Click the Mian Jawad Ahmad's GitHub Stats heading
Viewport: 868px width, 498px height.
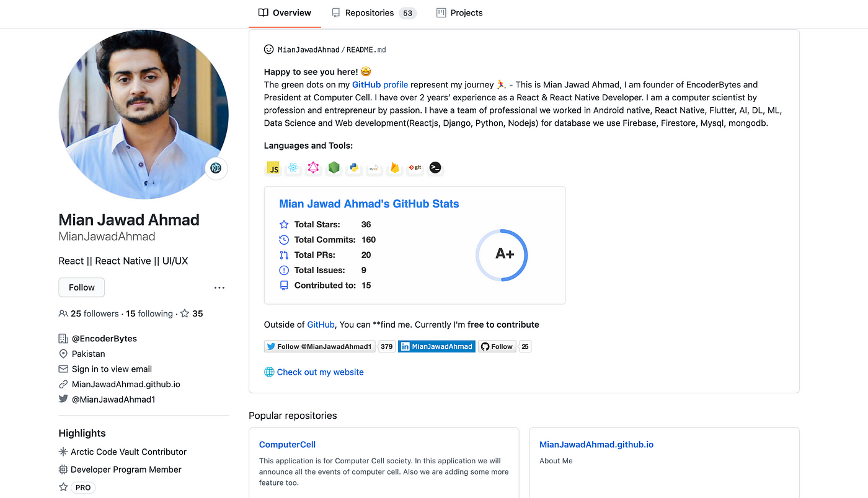point(370,204)
